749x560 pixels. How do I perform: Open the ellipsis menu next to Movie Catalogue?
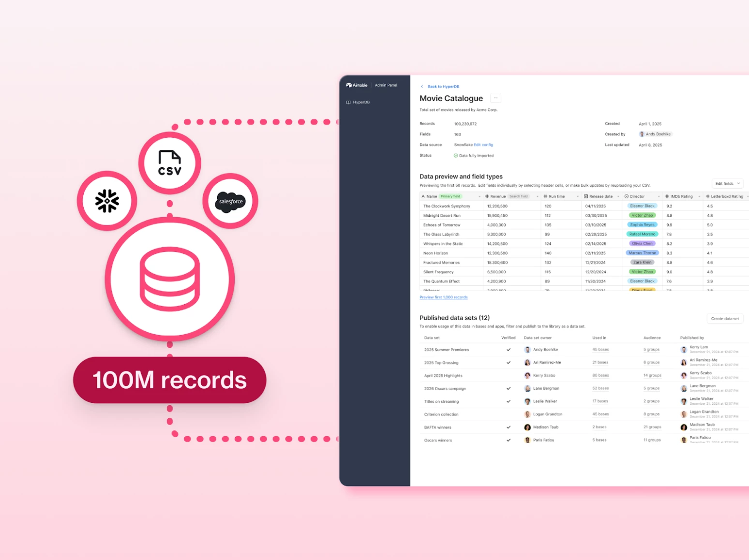coord(495,98)
